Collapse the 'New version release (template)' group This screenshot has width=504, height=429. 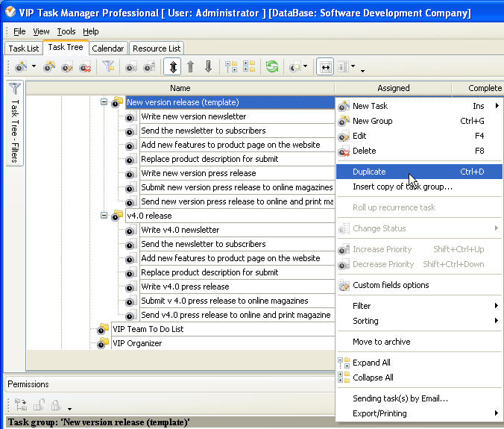(x=104, y=102)
